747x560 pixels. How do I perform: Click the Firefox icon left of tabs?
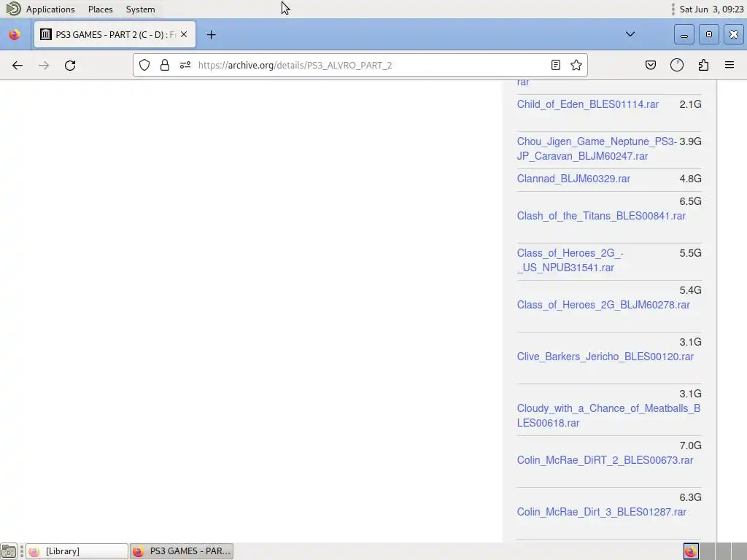pos(15,35)
